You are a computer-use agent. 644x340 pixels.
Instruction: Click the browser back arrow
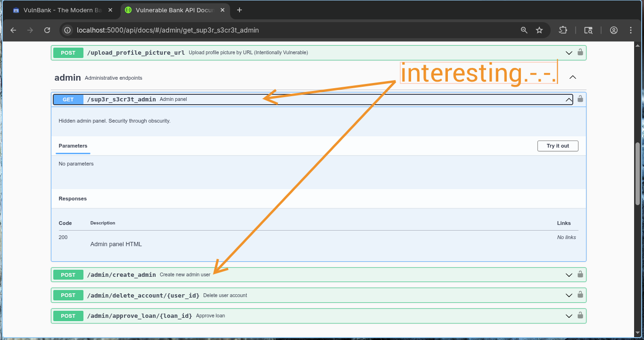coord(13,30)
